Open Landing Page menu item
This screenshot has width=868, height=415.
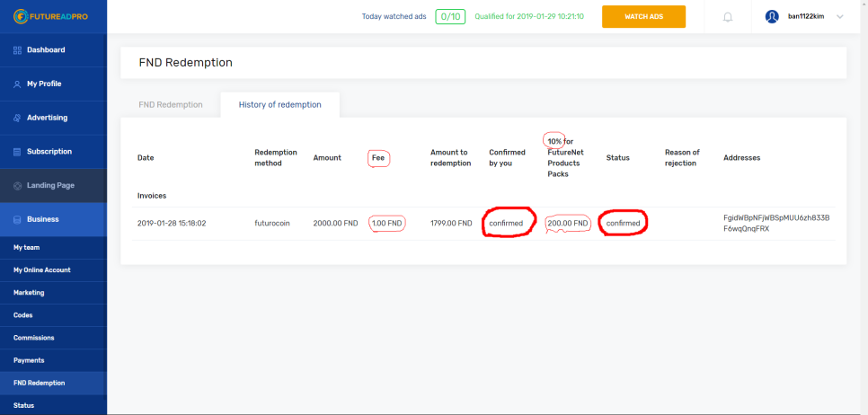(x=53, y=185)
